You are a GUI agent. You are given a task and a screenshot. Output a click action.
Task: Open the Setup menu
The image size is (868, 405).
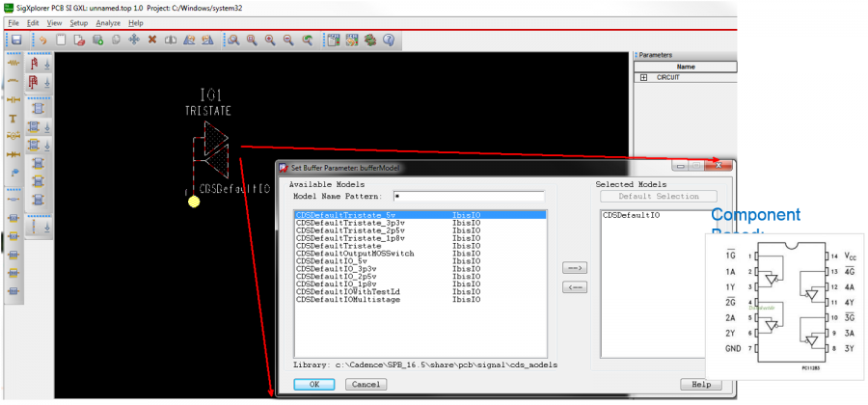click(x=78, y=22)
